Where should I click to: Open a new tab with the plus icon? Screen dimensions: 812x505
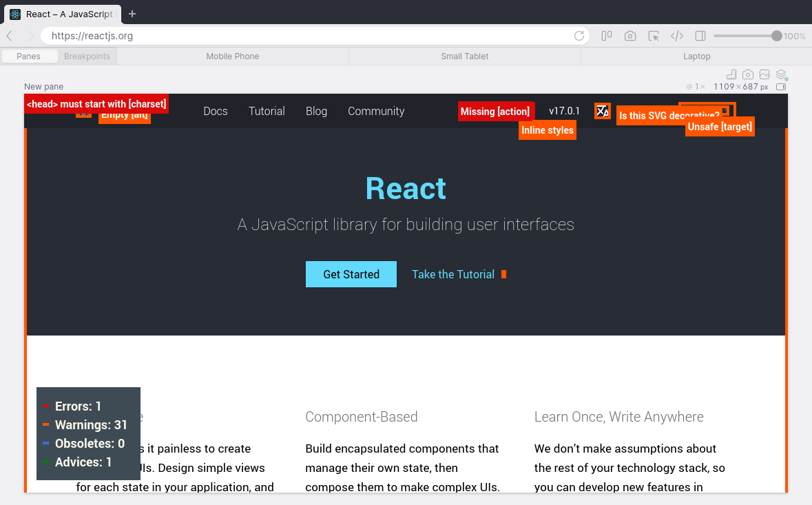point(132,14)
